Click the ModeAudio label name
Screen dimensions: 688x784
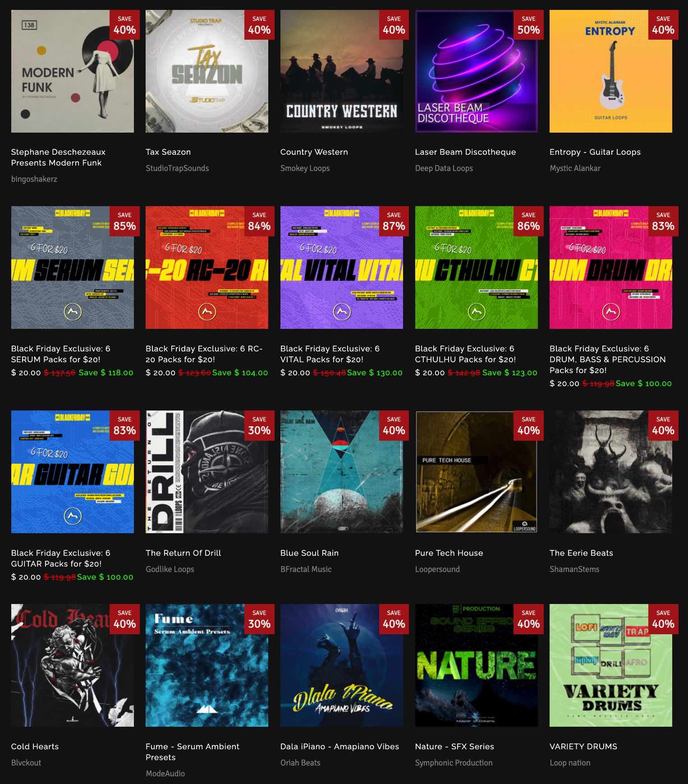[165, 774]
